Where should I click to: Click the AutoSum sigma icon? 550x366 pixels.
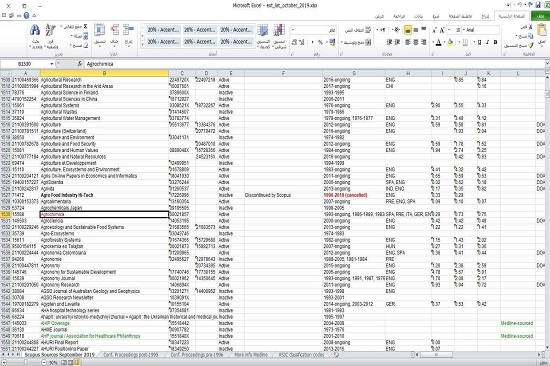click(x=85, y=26)
